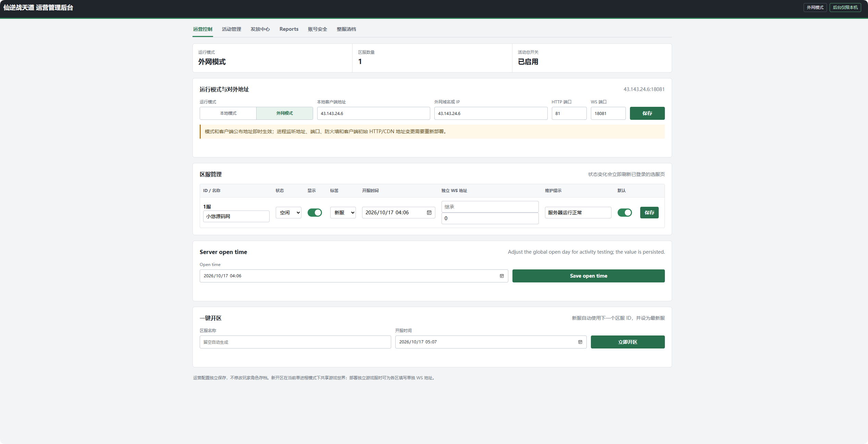Click 外网模式 badge in top bar
The image size is (868, 444).
pos(815,8)
